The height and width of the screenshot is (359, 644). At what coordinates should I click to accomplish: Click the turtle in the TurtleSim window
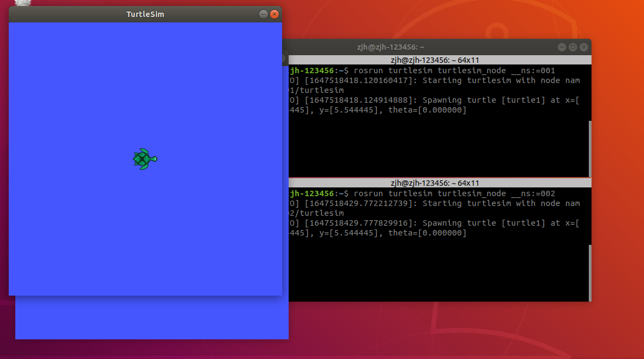coord(144,159)
